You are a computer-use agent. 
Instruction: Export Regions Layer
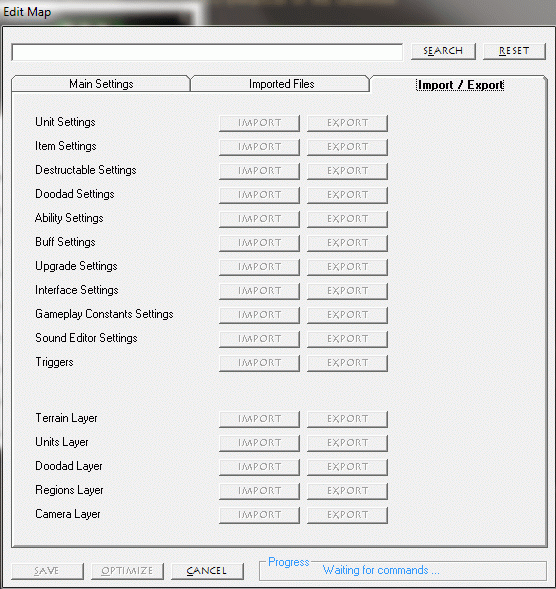coord(348,491)
